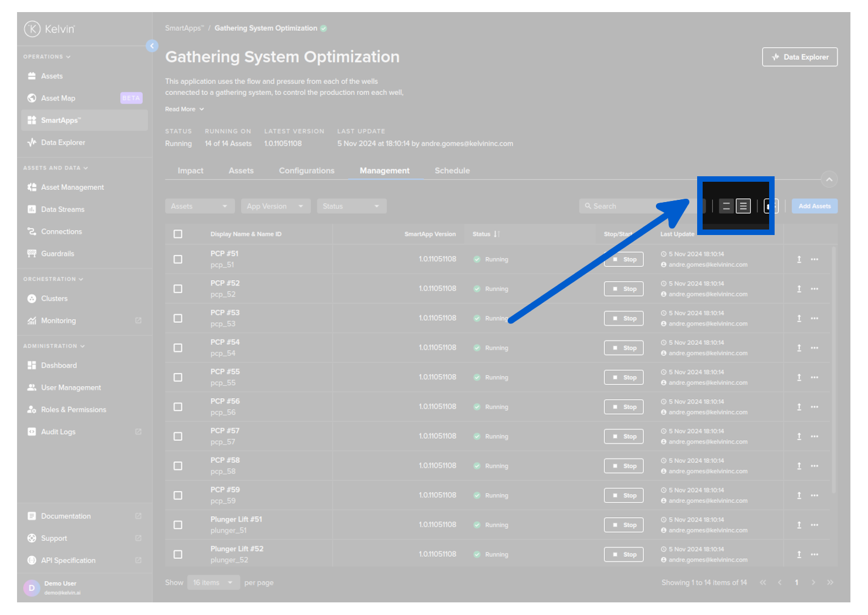The height and width of the screenshot is (615, 868).
Task: Open the three-dot menu for PCP #53
Action: coord(814,318)
